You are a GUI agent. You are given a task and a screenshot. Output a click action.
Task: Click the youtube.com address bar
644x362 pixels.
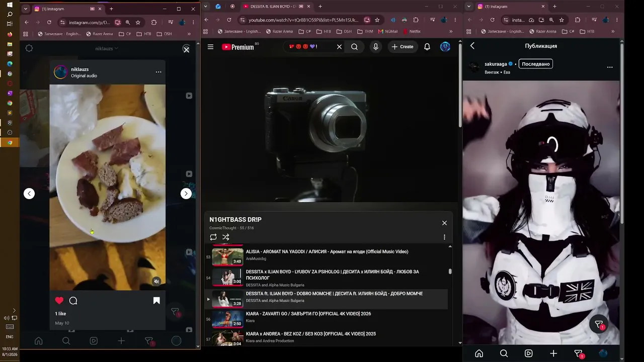[304, 20]
